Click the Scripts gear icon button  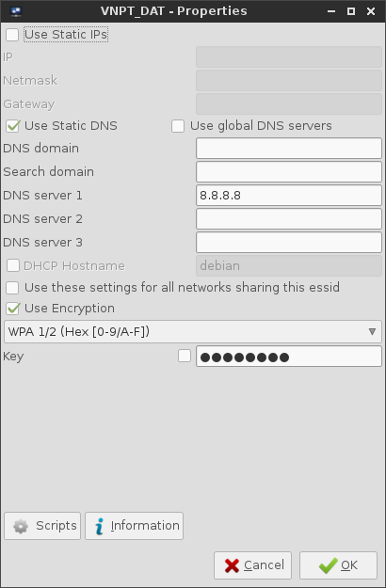42,526
